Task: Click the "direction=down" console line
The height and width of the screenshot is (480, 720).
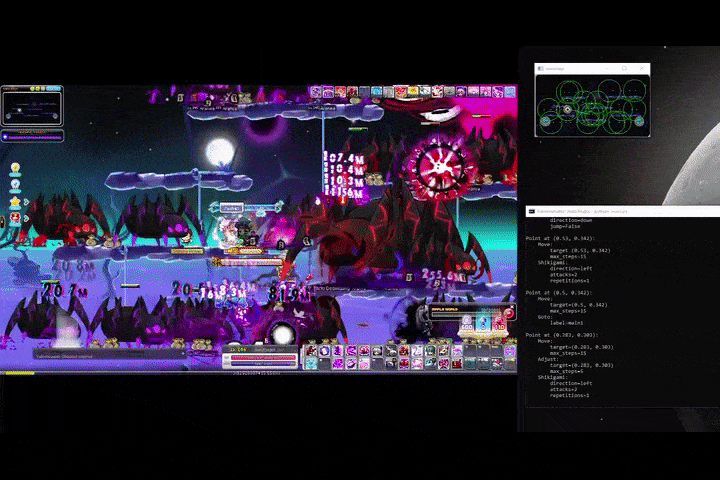Action: pyautogui.click(x=571, y=220)
